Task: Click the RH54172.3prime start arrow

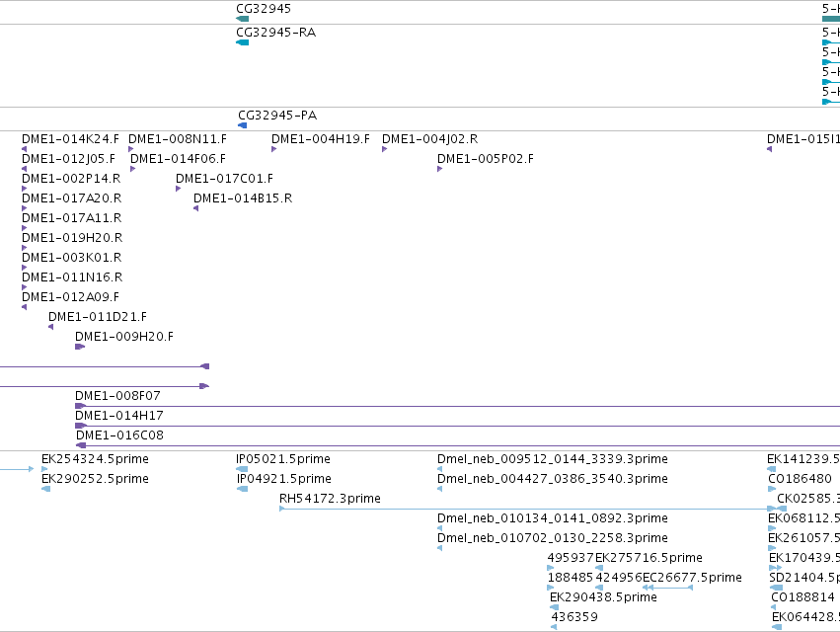Action: (x=281, y=509)
